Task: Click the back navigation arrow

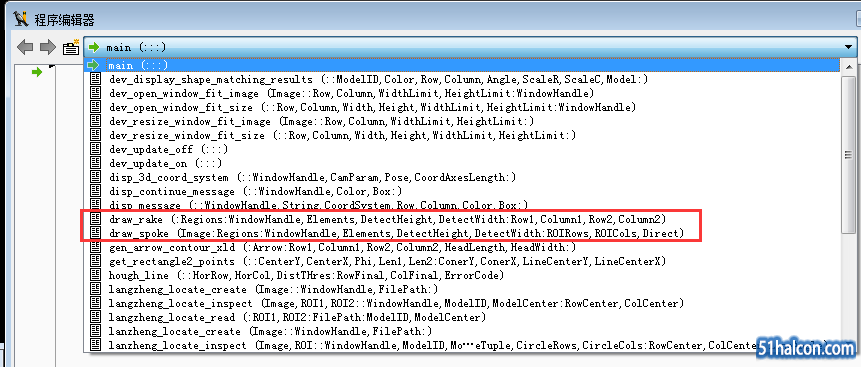Action: pyautogui.click(x=25, y=47)
